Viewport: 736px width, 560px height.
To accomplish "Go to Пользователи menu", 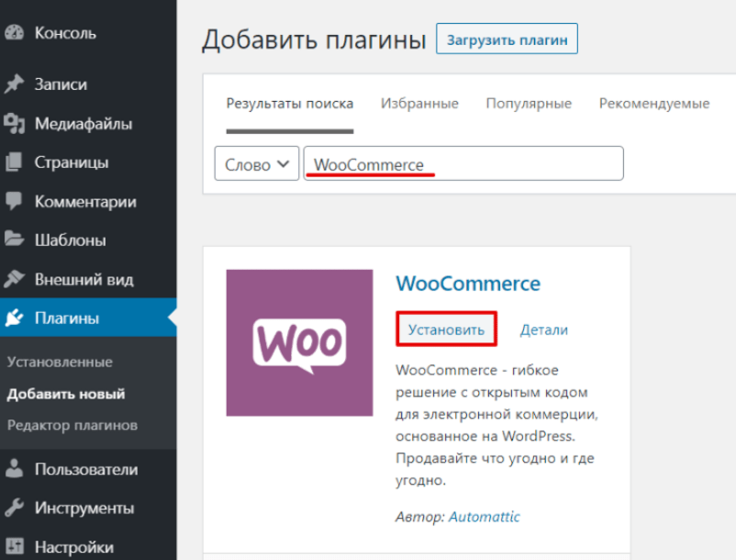I will pos(88,469).
